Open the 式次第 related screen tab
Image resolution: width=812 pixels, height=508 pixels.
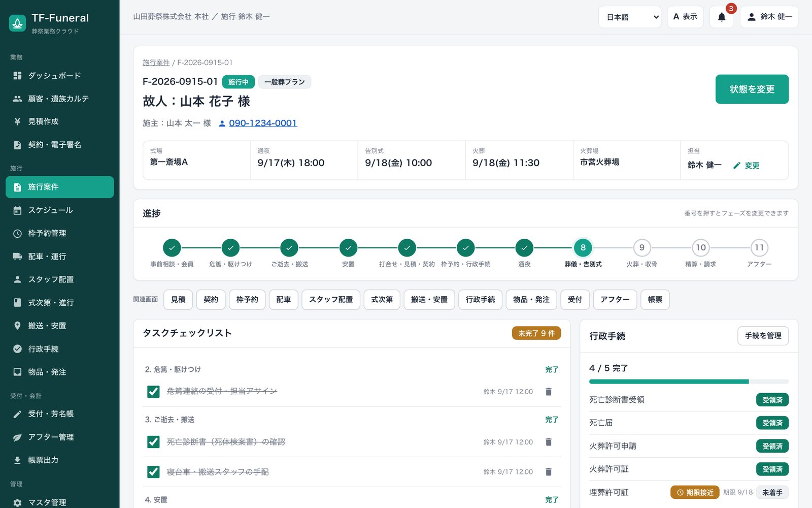[382, 300]
